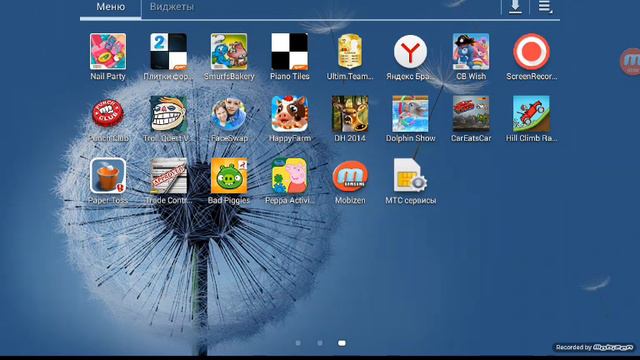
Task: Open МТС сервисы SIM app
Action: tap(410, 176)
